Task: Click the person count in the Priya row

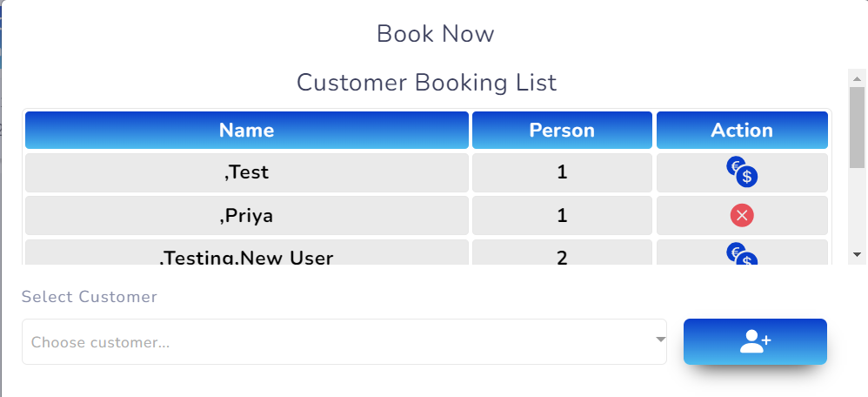Action: click(562, 215)
